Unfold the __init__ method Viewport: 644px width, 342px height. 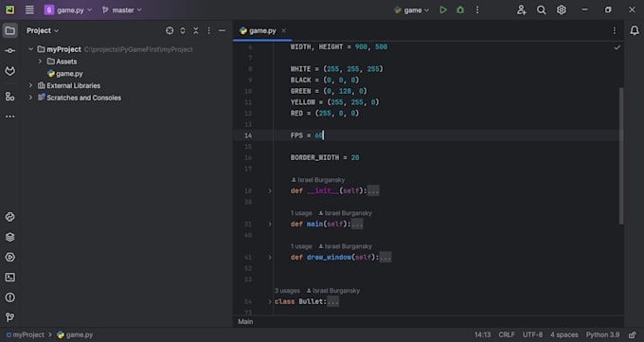pyautogui.click(x=270, y=191)
